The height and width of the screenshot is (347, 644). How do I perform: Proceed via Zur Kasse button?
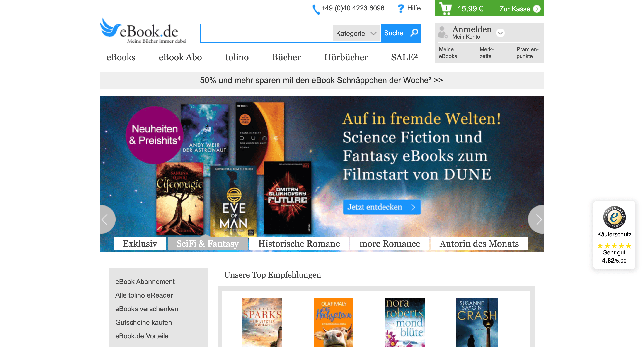click(x=520, y=9)
